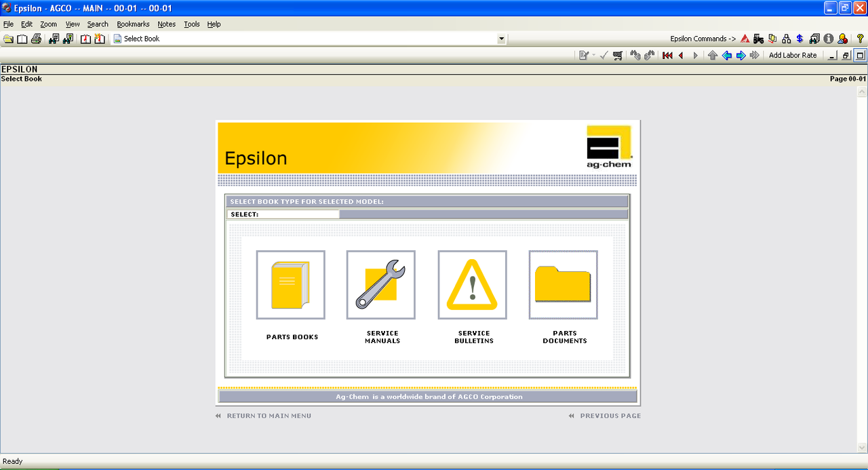Click the printer icon
Viewport: 868px width, 470px height.
[x=37, y=39]
